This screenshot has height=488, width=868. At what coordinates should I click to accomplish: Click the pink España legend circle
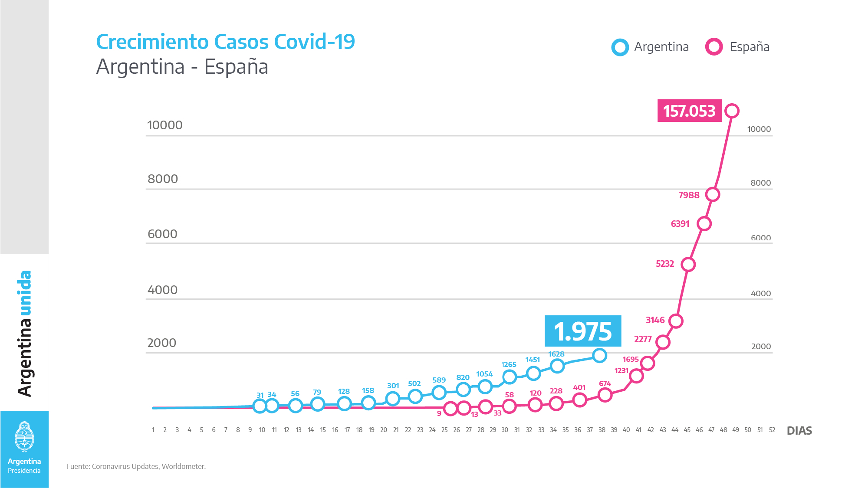click(713, 47)
